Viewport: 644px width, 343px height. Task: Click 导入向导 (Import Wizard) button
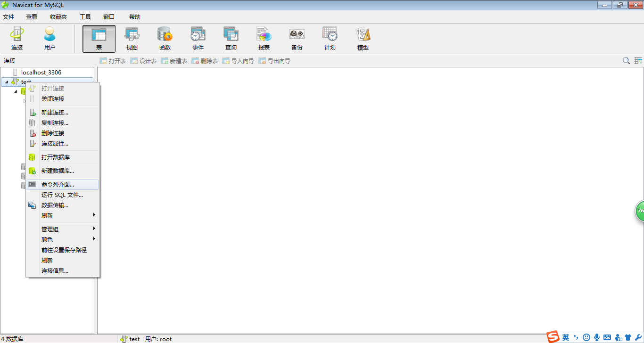coord(238,61)
